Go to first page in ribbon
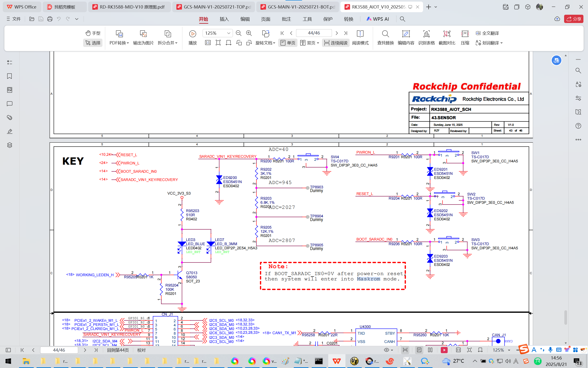The image size is (588, 368). 282,33
